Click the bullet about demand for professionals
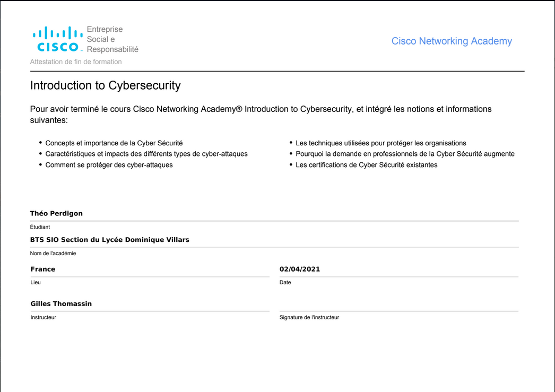This screenshot has height=392, width=555. (405, 154)
